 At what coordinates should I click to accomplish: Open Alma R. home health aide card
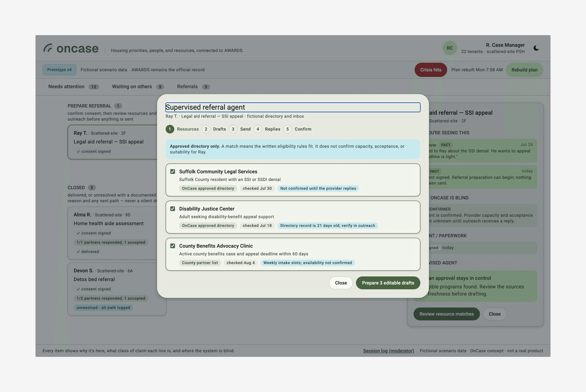[x=113, y=233]
